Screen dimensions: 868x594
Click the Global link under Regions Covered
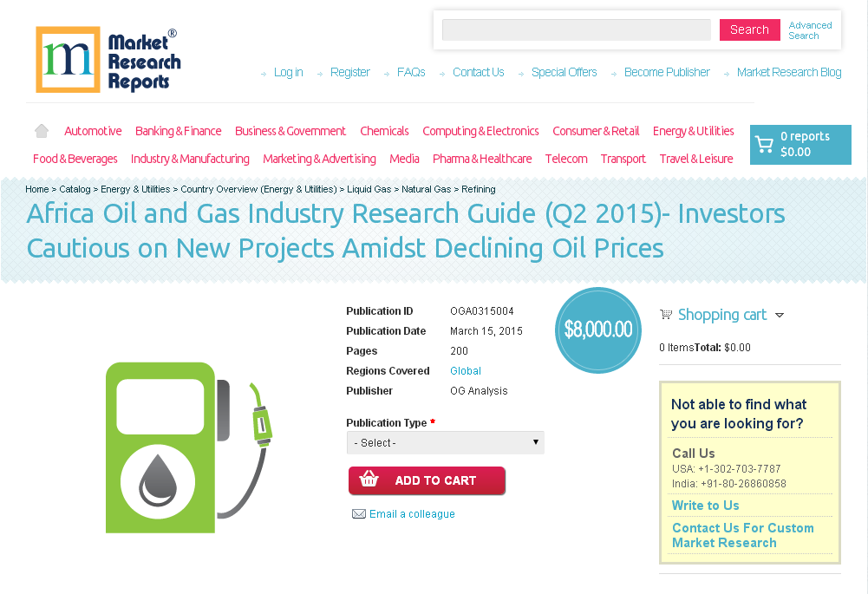pyautogui.click(x=465, y=370)
